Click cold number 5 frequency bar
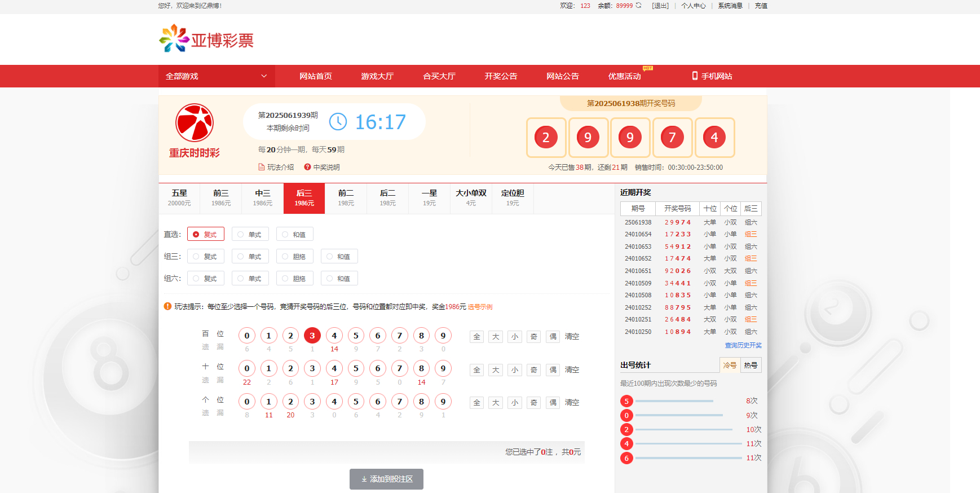 674,401
